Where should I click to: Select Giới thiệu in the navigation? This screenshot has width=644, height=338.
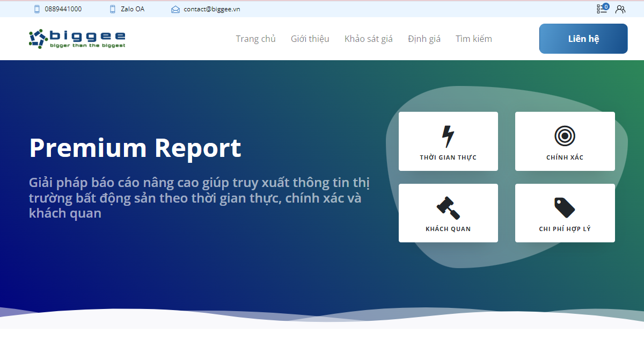point(310,38)
